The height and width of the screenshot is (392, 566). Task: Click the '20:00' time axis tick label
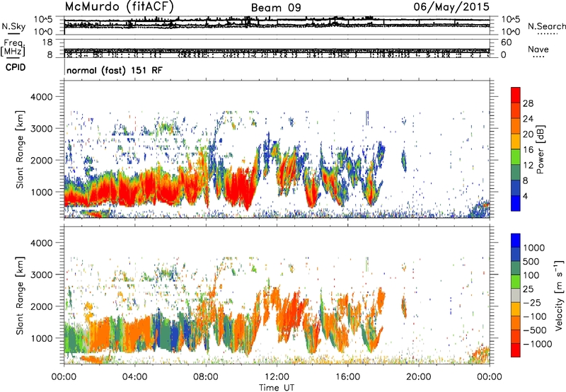pos(418,377)
